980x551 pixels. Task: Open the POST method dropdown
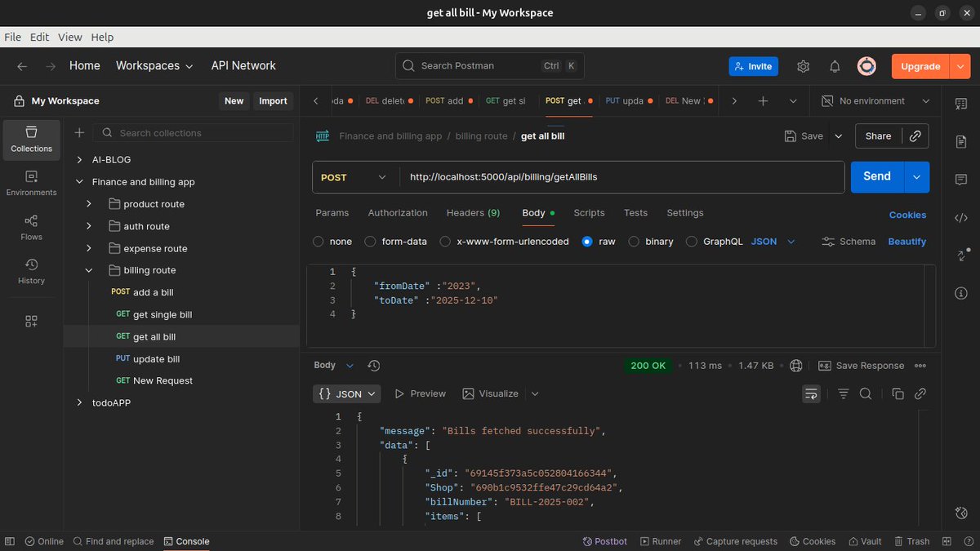[355, 177]
